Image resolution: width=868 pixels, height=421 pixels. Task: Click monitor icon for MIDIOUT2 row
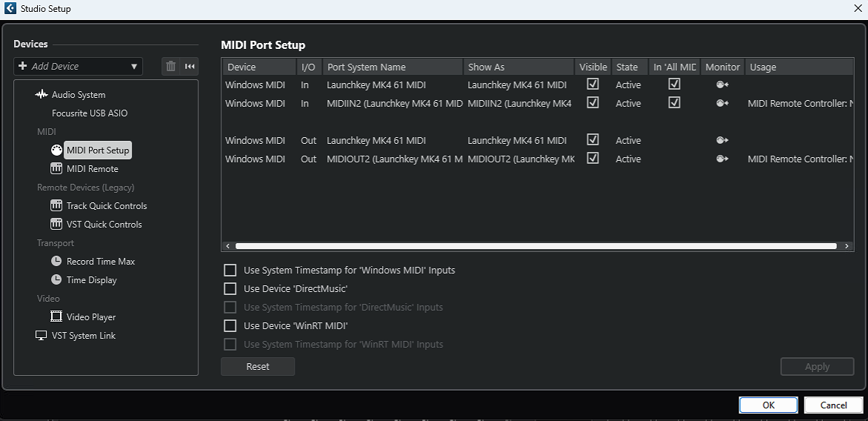722,159
